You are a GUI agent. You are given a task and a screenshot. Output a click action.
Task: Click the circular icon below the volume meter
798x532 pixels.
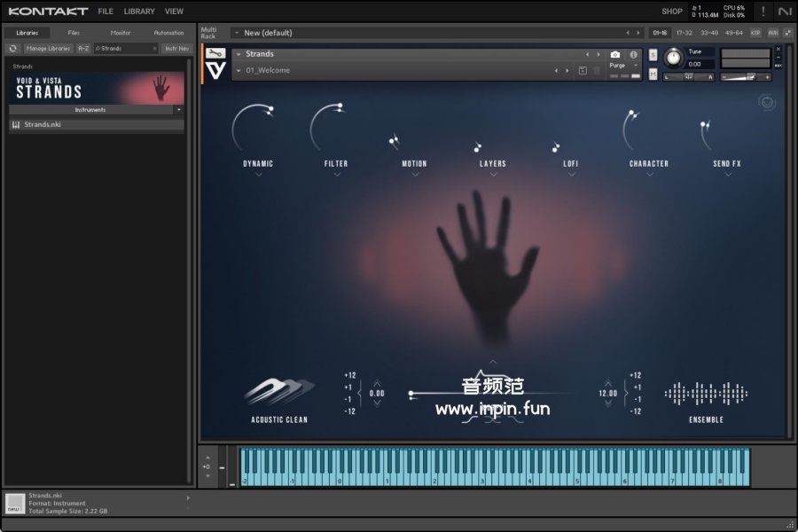coord(767,103)
